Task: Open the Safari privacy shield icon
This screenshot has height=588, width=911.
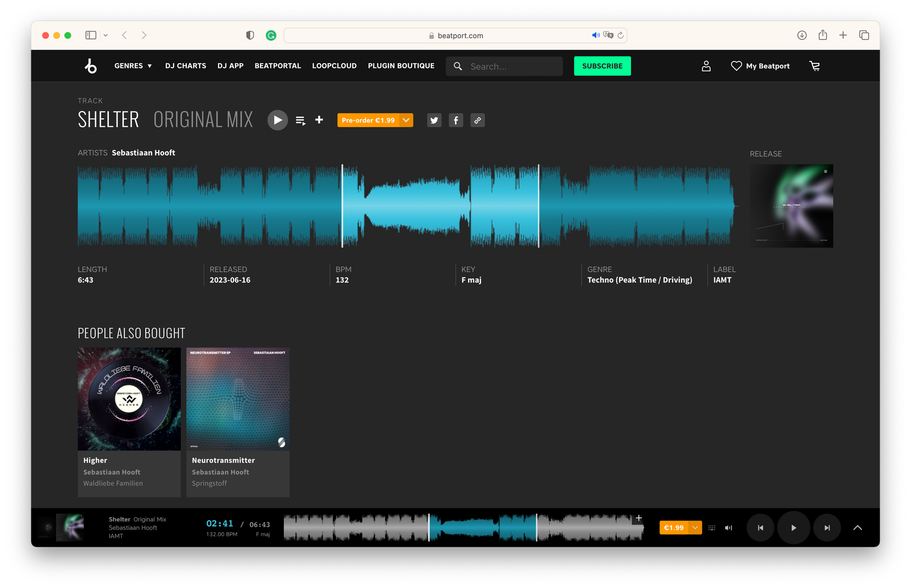Action: pyautogui.click(x=250, y=35)
